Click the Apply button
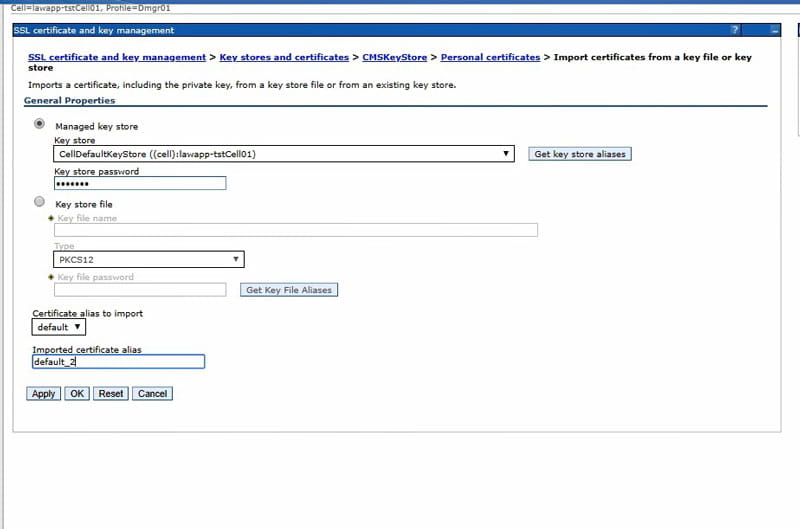The width and height of the screenshot is (800, 529). (43, 394)
